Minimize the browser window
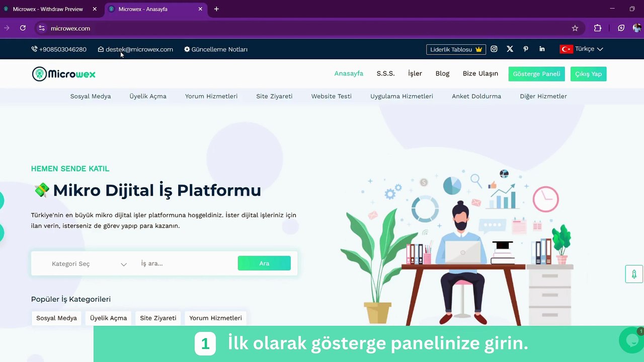This screenshot has width=644, height=362. coord(612,9)
